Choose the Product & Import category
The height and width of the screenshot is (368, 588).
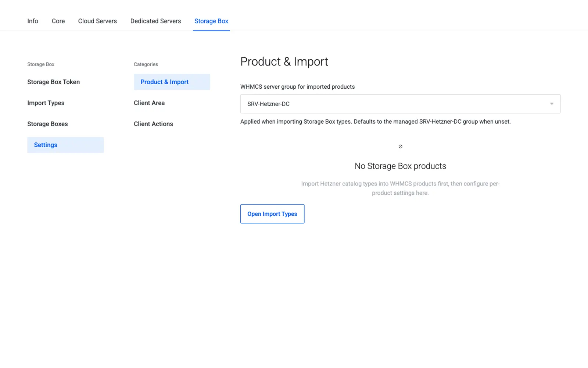[172, 82]
